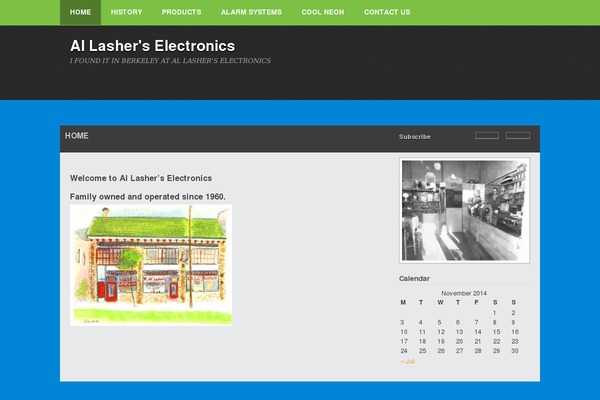Screen dimensions: 600x400
Task: Select day 17 in the calendar
Action: tap(404, 341)
